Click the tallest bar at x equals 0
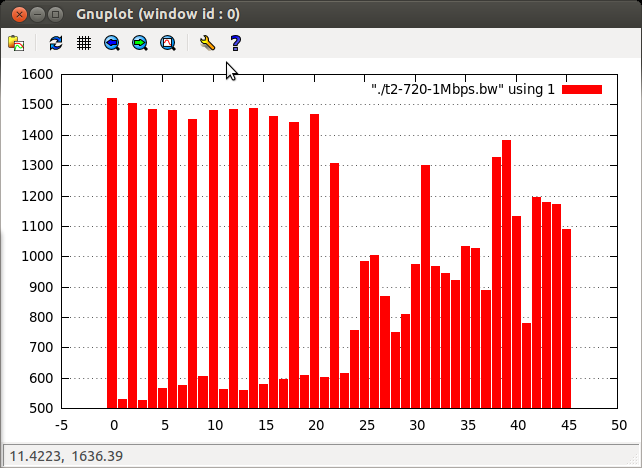642x468 pixels. [x=112, y=250]
